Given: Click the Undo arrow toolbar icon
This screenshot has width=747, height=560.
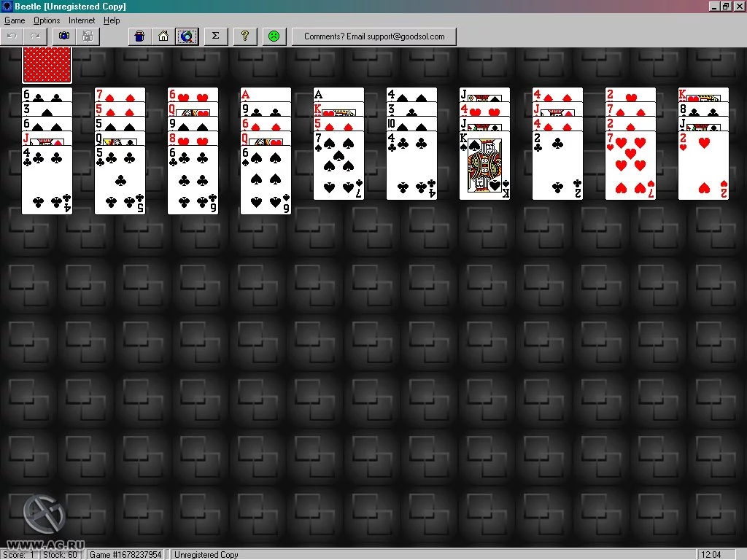Looking at the screenshot, I should pos(12,36).
